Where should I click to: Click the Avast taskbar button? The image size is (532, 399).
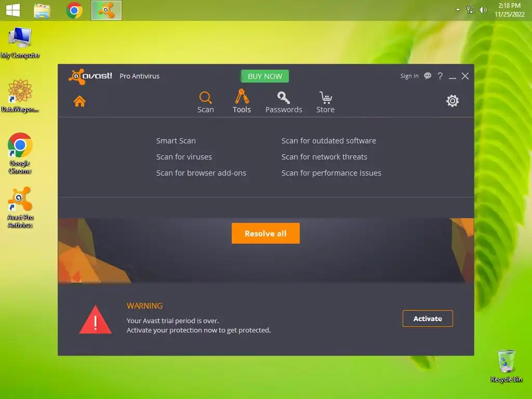pyautogui.click(x=106, y=10)
